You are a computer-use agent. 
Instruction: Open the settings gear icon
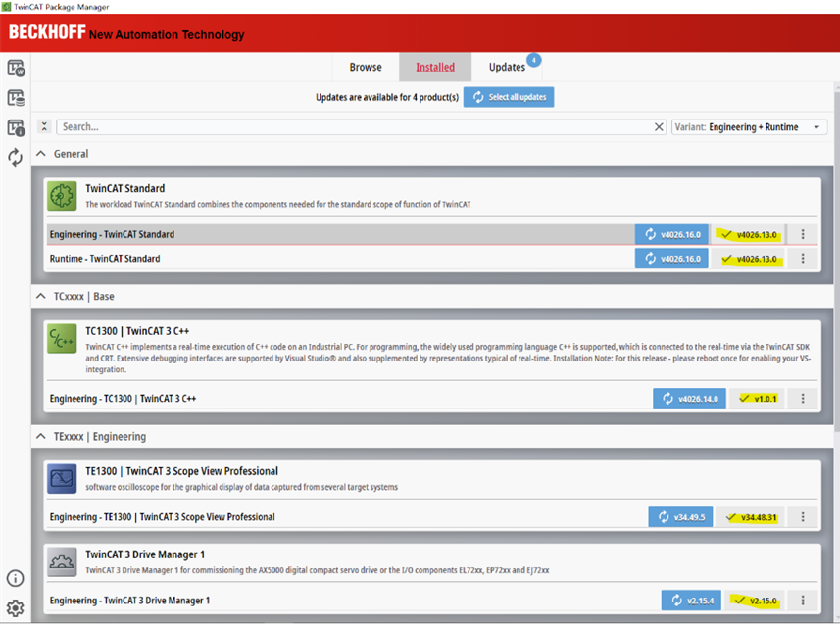(x=16, y=607)
